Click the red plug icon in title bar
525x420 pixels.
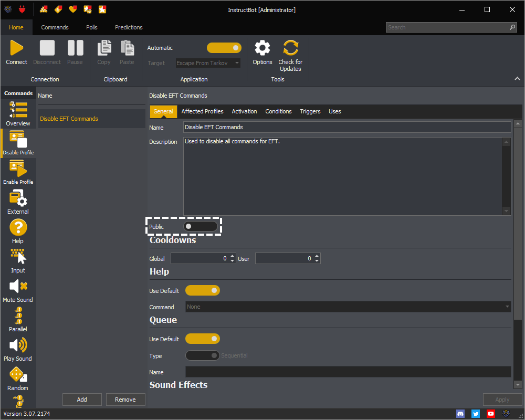(22, 9)
